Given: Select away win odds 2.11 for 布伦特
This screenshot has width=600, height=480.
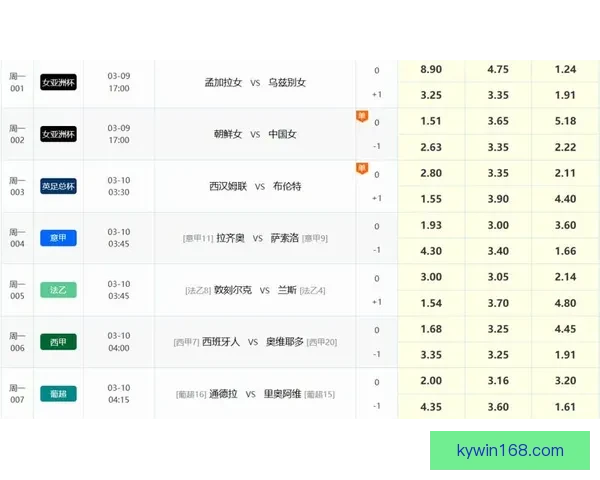Looking at the screenshot, I should [x=565, y=173].
